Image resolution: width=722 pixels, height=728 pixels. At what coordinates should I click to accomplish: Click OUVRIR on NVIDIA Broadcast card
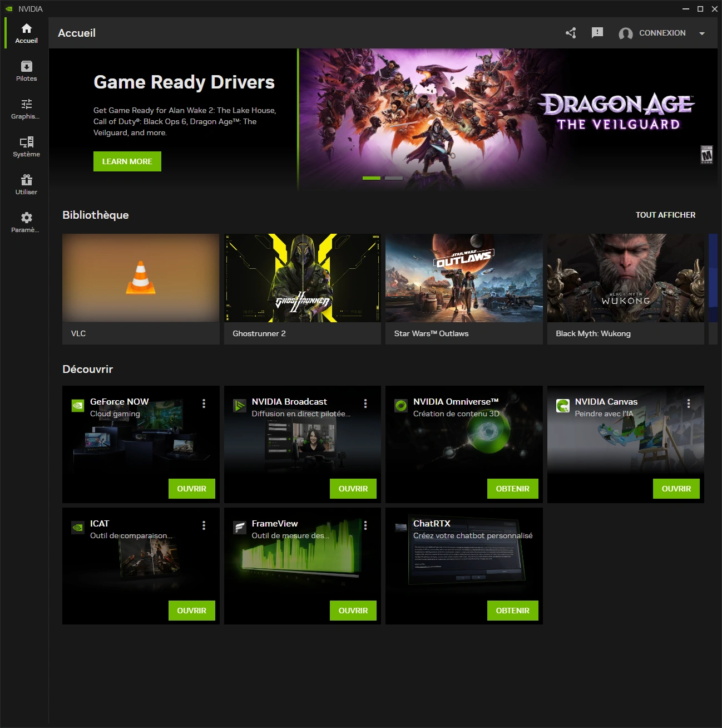coord(353,489)
